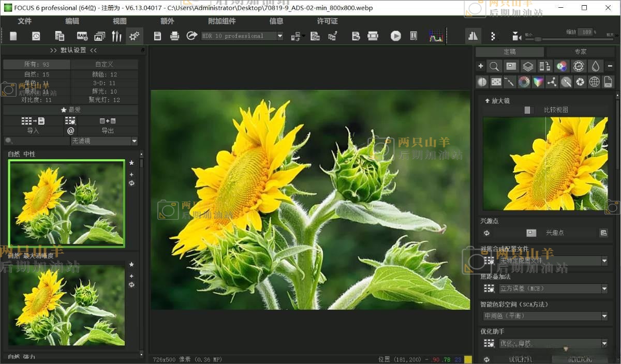Open the color wheel tool icon
Screen dimensions: 621x364
tap(524, 82)
